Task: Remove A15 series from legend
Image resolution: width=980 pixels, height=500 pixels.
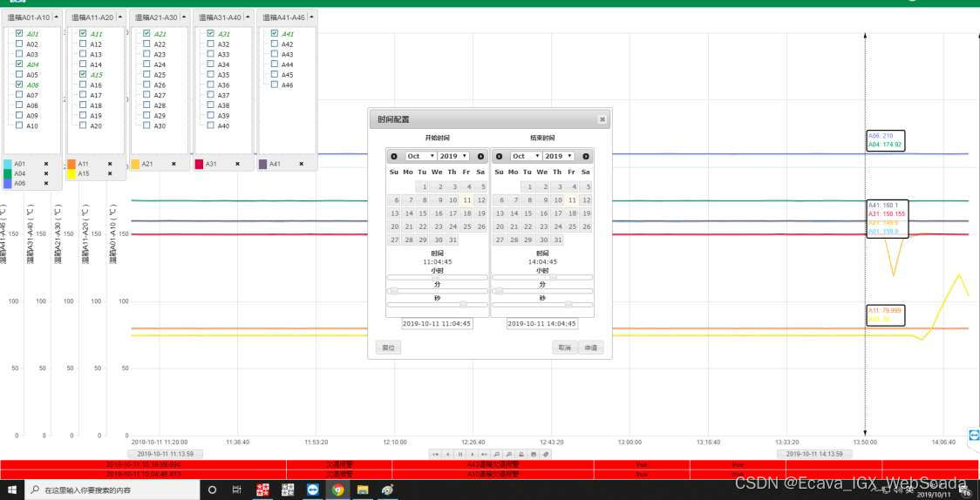Action: coord(110,173)
